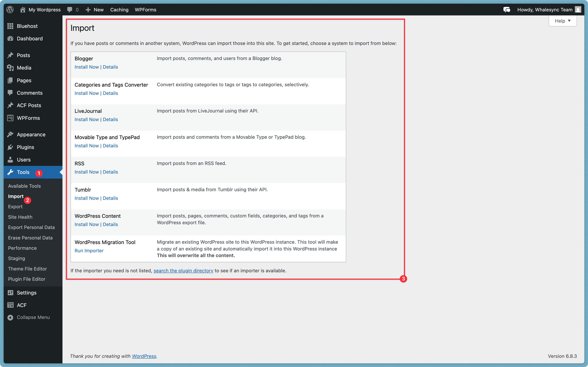This screenshot has height=367, width=588.
Task: Open the New content menu
Action: pyautogui.click(x=95, y=10)
